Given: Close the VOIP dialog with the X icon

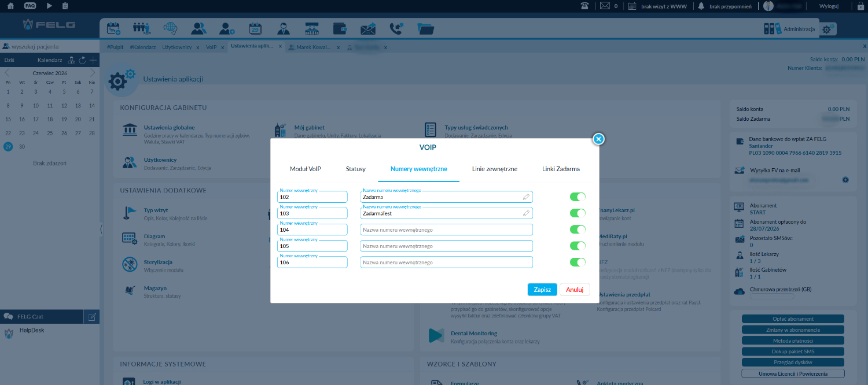Looking at the screenshot, I should (x=599, y=139).
